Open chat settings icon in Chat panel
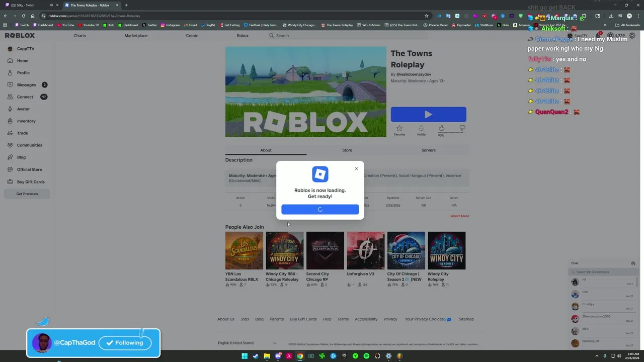The image size is (644, 362). pyautogui.click(x=633, y=263)
